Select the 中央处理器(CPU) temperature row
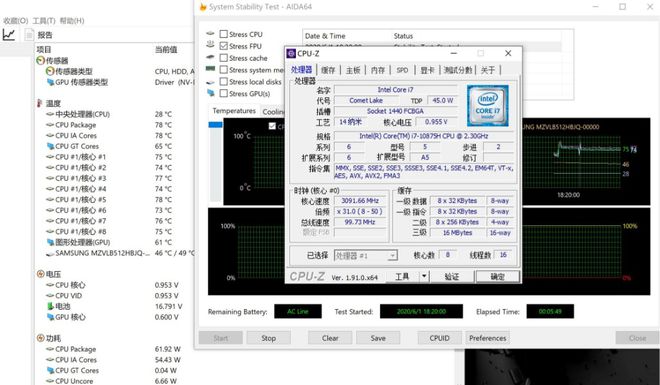The image size is (660, 385). point(114,114)
